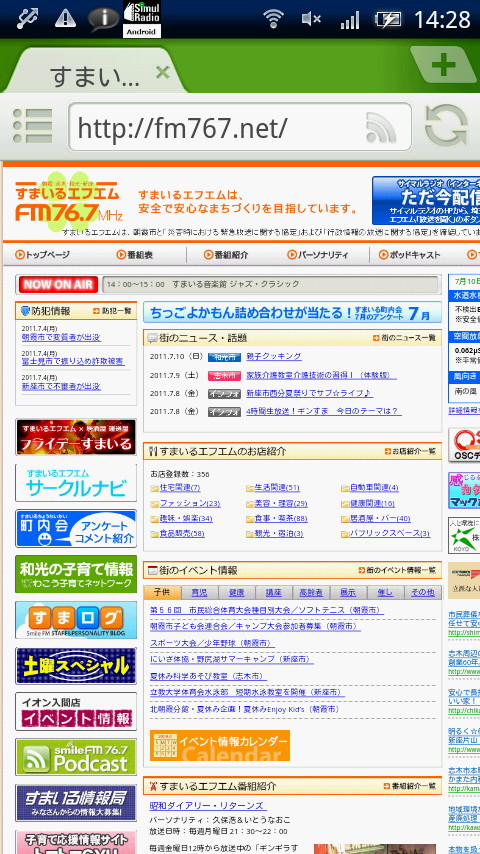The width and height of the screenshot is (480, 854).
Task: Open 居酒屋・バー(40) shop category
Action: (375, 518)
